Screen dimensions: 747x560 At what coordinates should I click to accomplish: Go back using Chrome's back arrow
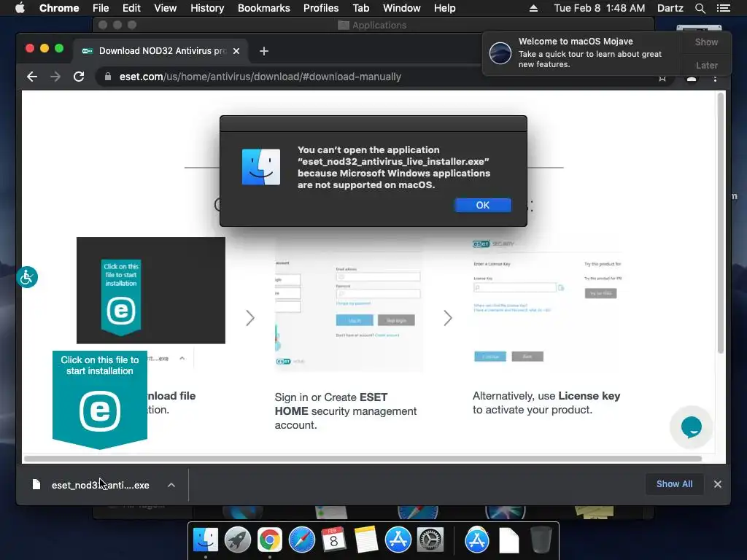point(32,77)
